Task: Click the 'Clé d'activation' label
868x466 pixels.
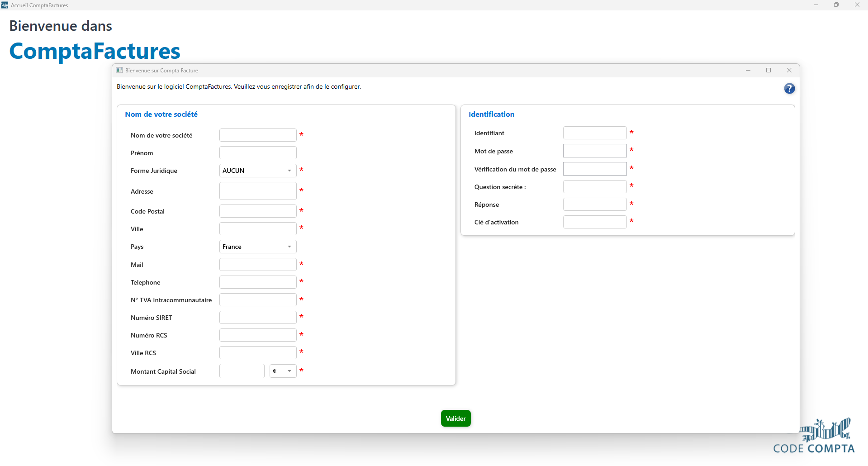Action: click(497, 222)
